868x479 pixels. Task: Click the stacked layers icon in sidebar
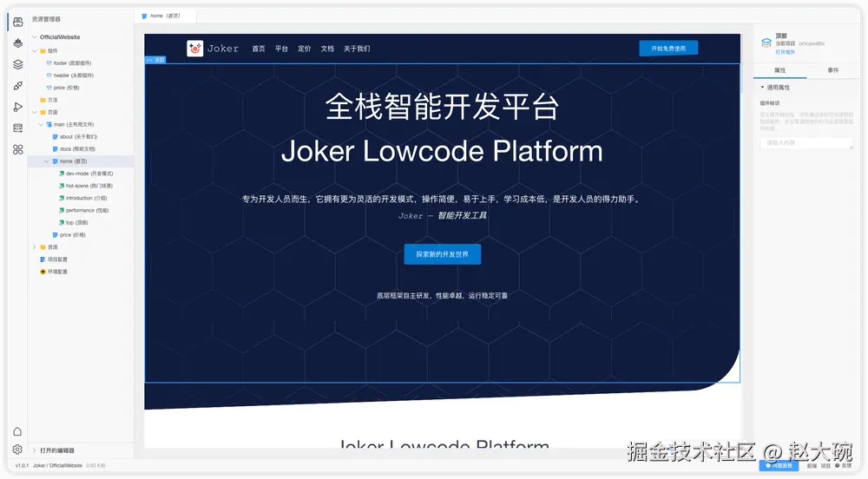[17, 64]
